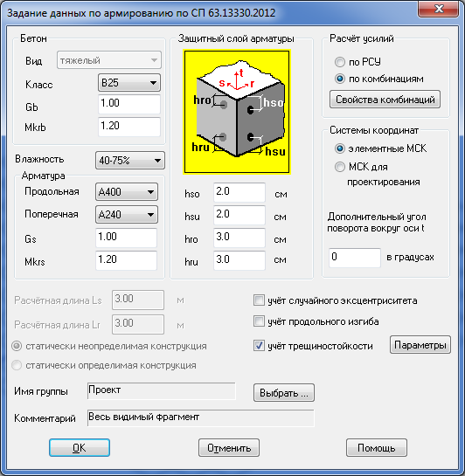Confirm the dialog with OK
Viewport: 465px width, 476px height.
click(x=80, y=447)
